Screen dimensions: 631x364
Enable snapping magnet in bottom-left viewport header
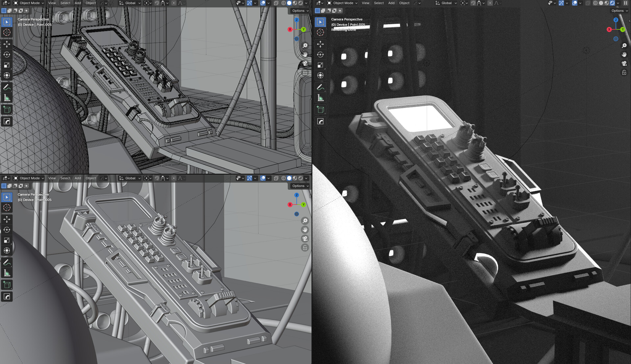point(157,178)
